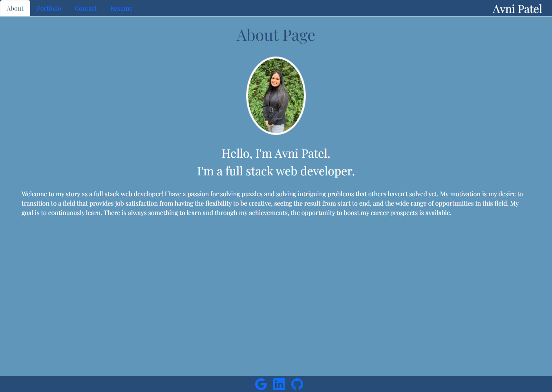Image resolution: width=552 pixels, height=392 pixels.
Task: Choose Contact from the navigation bar
Action: (85, 8)
